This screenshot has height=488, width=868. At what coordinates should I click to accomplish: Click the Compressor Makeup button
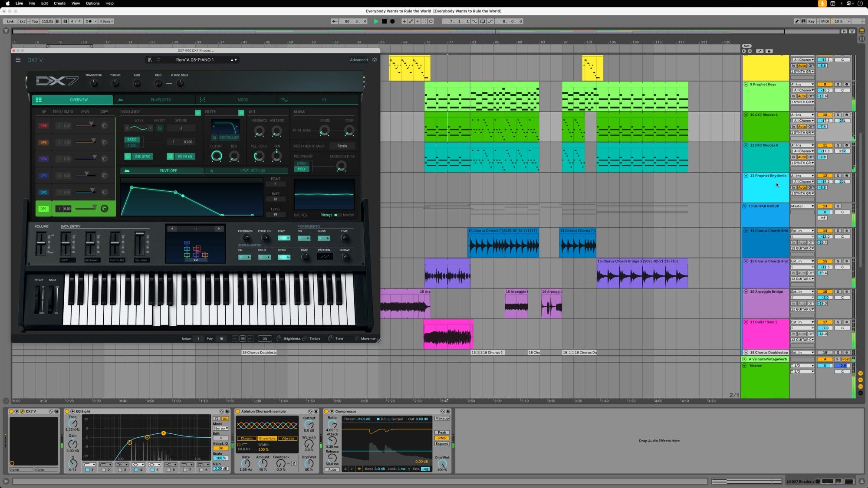pyautogui.click(x=442, y=419)
